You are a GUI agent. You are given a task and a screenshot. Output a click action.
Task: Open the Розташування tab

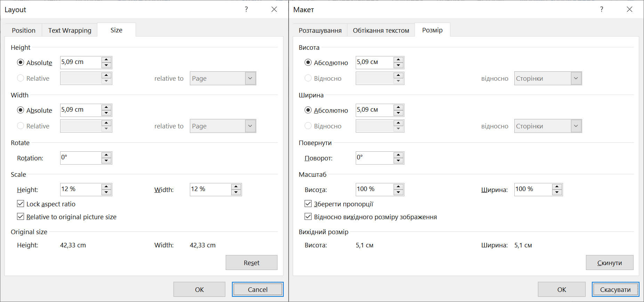320,30
